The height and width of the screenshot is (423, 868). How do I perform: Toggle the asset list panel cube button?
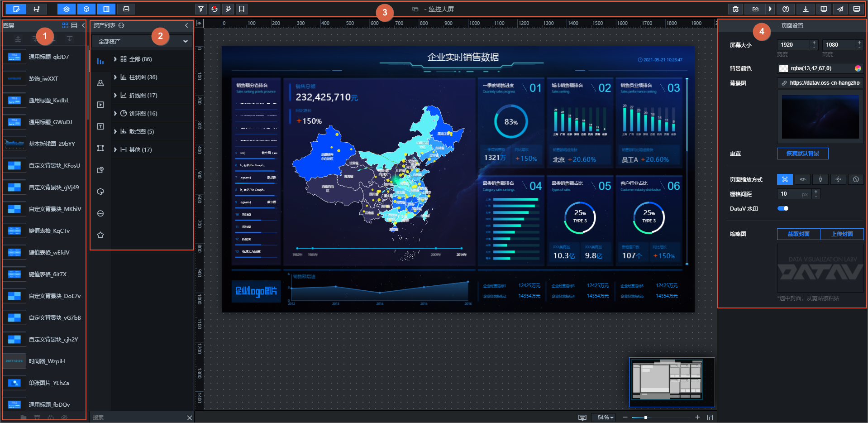(86, 9)
